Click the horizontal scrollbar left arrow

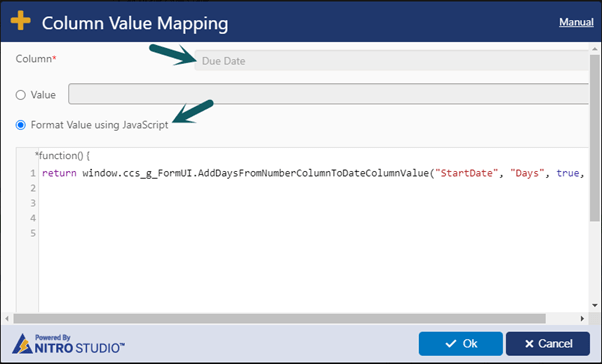(7, 318)
